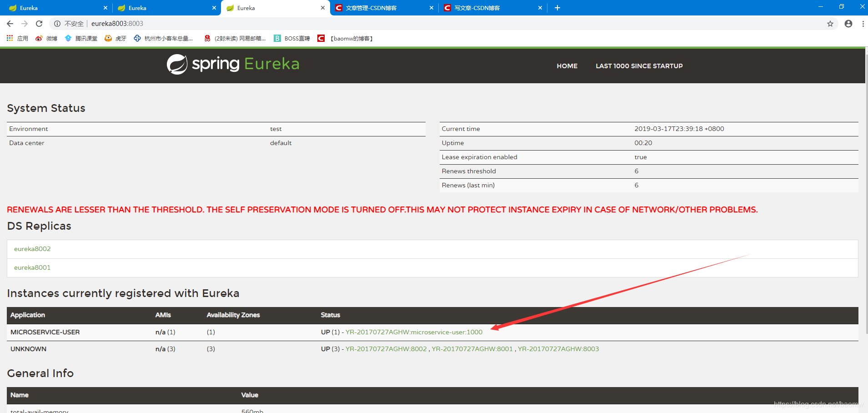This screenshot has width=868, height=413.
Task: Close the first Eureka tab
Action: pos(105,8)
